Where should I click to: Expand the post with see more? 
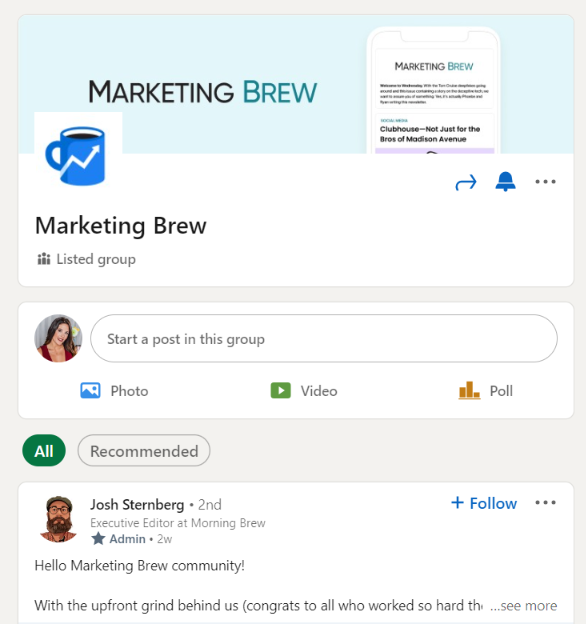tap(524, 606)
